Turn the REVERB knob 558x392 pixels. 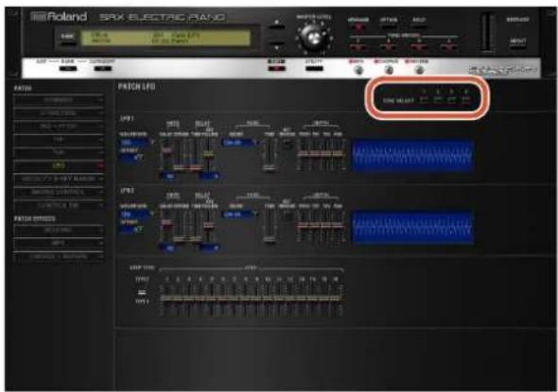[x=420, y=70]
